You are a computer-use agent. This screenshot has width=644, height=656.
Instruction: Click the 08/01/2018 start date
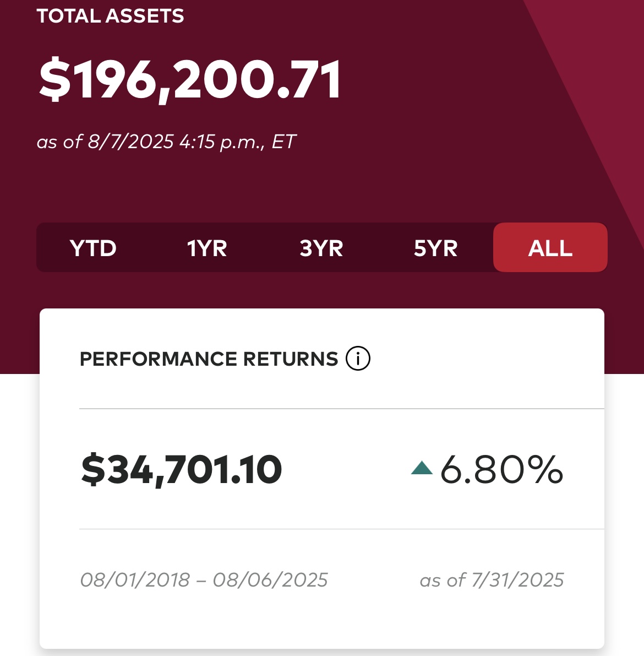(x=135, y=580)
